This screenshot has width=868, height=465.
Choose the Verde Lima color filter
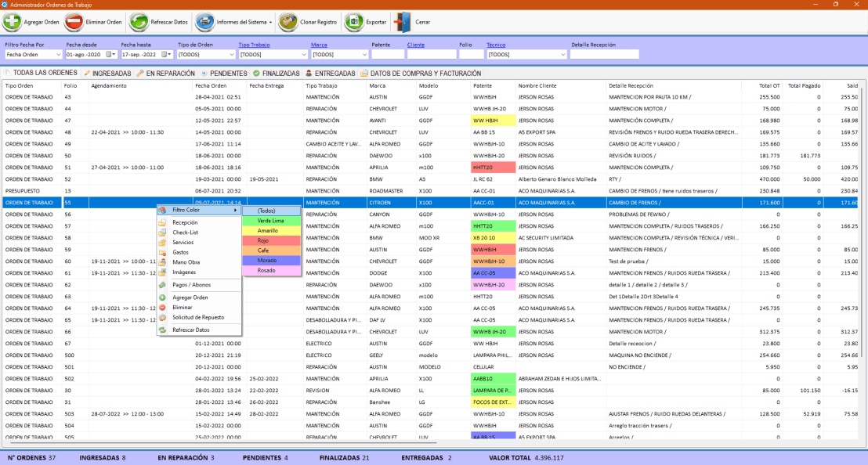[271, 221]
